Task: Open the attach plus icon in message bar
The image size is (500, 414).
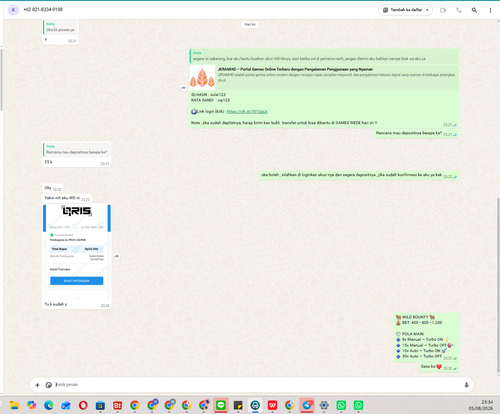Action: (37, 385)
